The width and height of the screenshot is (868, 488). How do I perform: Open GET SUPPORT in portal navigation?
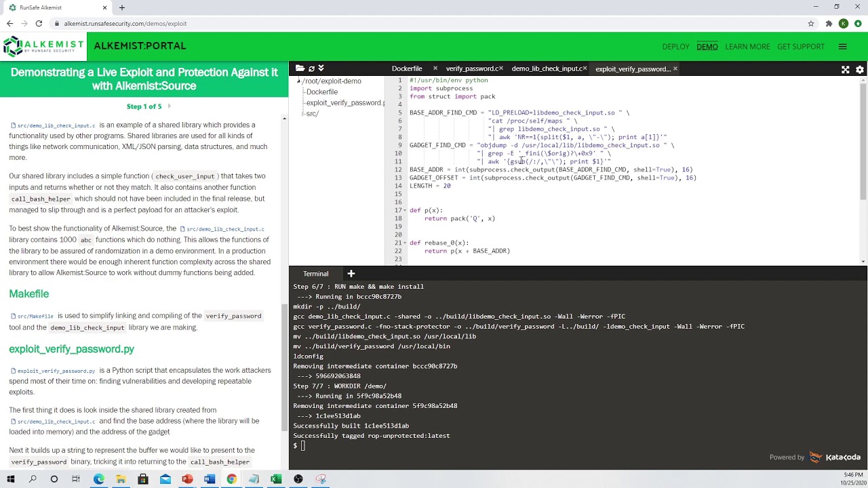(x=801, y=47)
